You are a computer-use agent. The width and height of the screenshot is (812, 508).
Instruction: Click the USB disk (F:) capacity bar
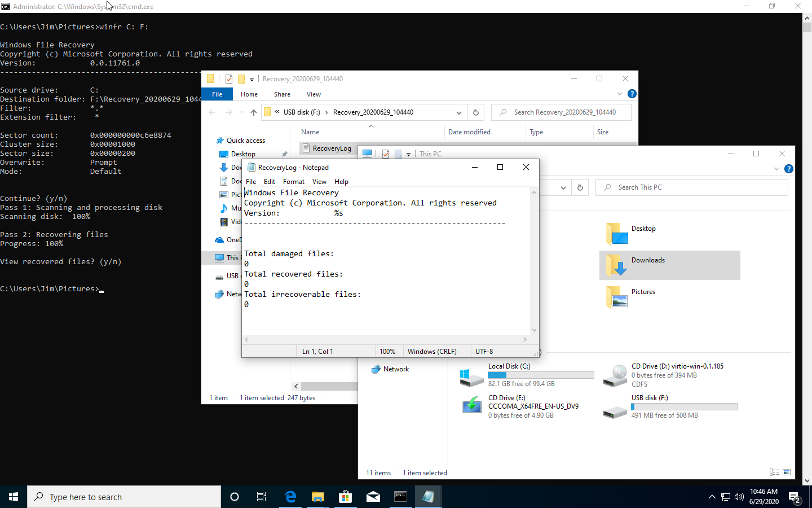(684, 406)
